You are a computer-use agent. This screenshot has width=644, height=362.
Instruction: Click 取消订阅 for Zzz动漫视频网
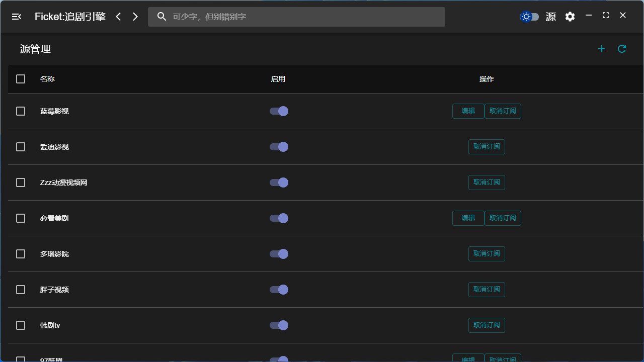pyautogui.click(x=487, y=183)
